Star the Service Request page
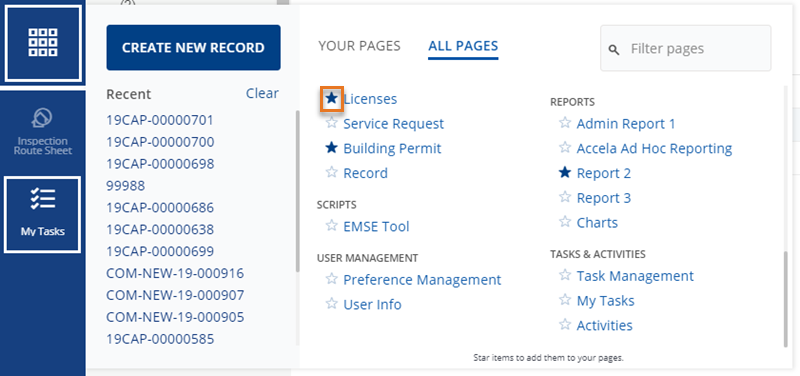Viewport: 800px width, 376px height. click(332, 123)
